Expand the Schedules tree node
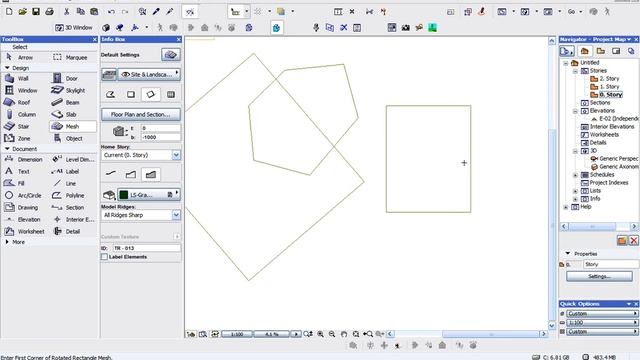The image size is (640, 360). pos(576,175)
